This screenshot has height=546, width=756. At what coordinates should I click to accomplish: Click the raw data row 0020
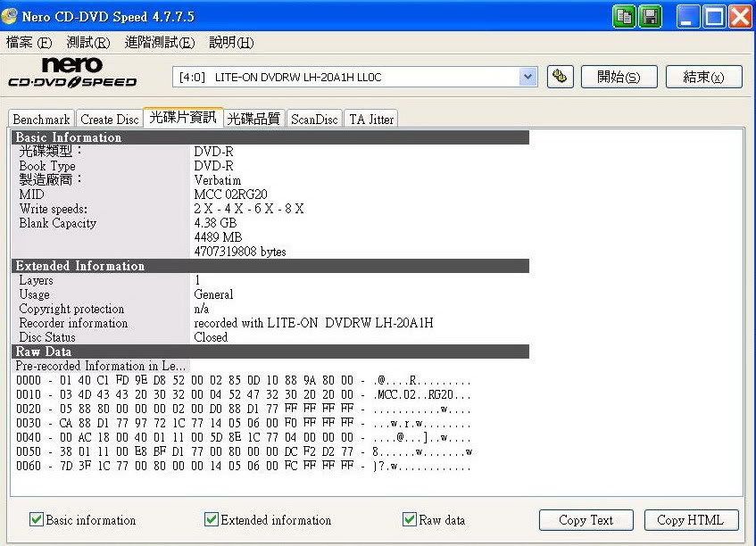243,409
